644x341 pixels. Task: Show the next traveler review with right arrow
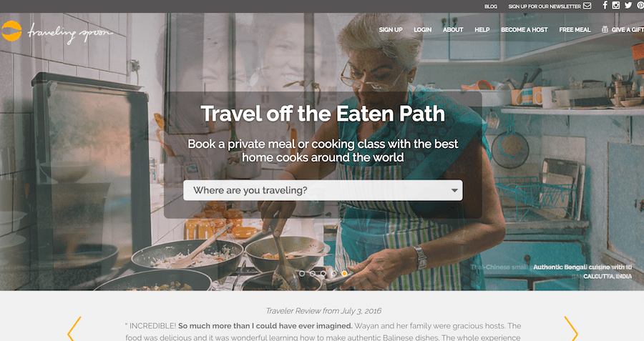pyautogui.click(x=571, y=328)
